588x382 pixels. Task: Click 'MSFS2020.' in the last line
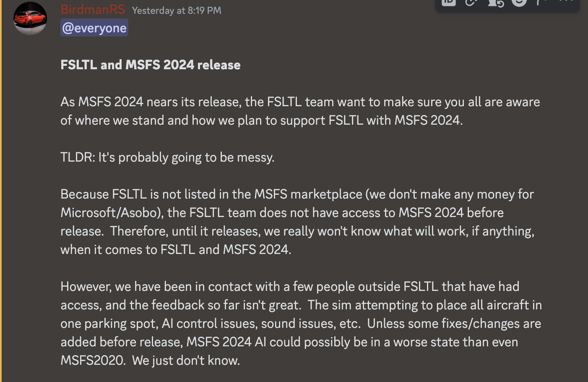[93, 361]
